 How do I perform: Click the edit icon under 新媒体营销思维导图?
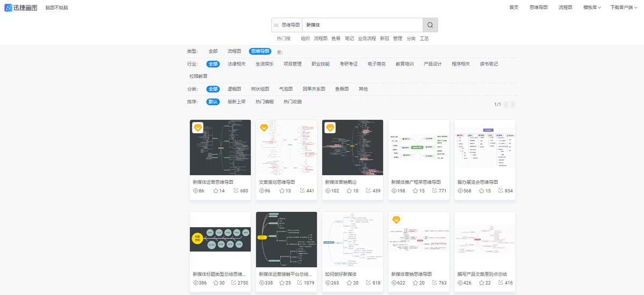click(435, 283)
